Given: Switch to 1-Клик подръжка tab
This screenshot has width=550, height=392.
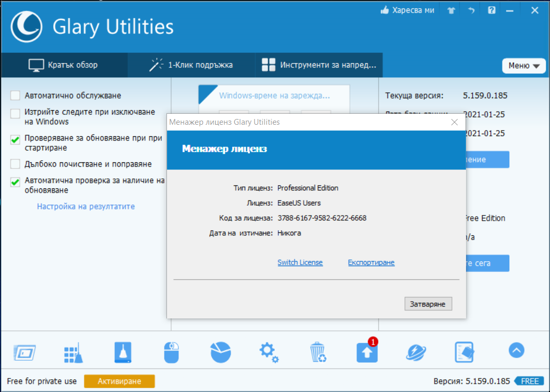Looking at the screenshot, I should (191, 65).
